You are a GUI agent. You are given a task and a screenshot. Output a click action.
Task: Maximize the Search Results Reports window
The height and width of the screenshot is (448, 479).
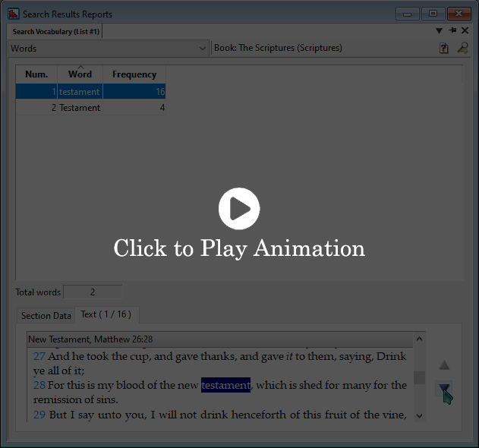433,14
